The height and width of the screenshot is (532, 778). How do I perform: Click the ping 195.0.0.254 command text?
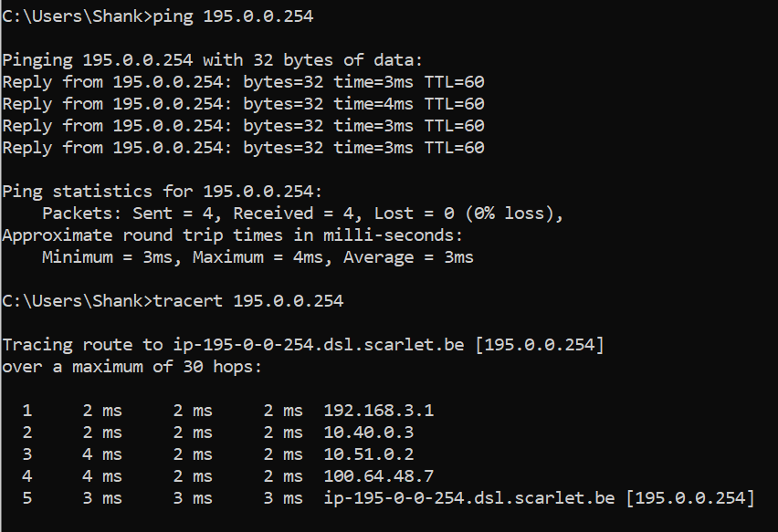coord(235,16)
